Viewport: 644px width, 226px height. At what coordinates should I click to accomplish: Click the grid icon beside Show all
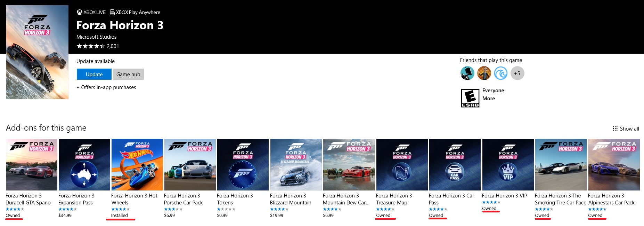[x=615, y=128]
